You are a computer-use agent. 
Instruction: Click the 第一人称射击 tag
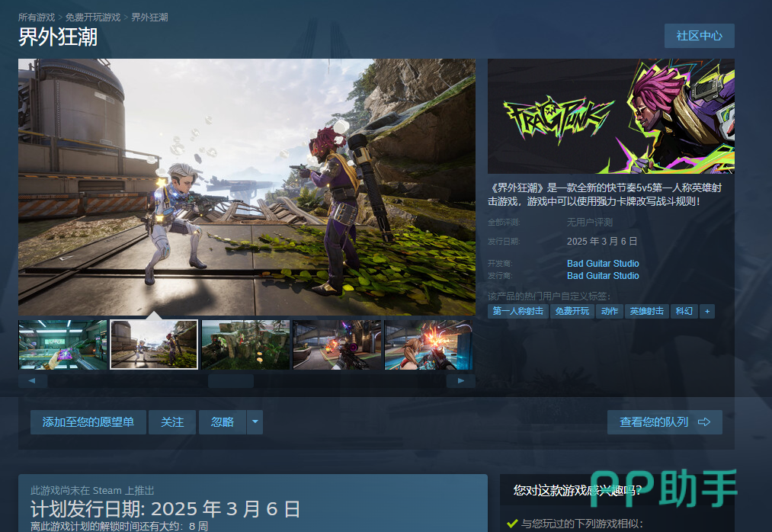click(518, 311)
